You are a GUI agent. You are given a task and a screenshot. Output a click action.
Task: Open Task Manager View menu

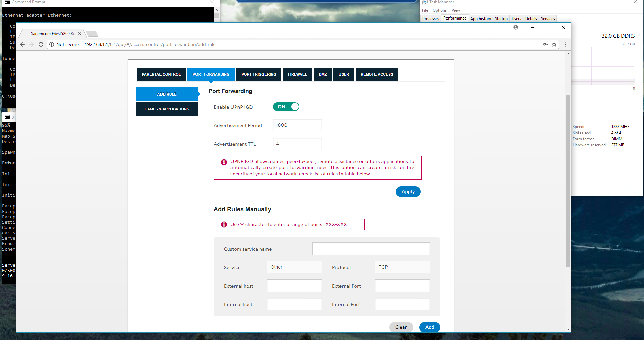click(x=456, y=10)
